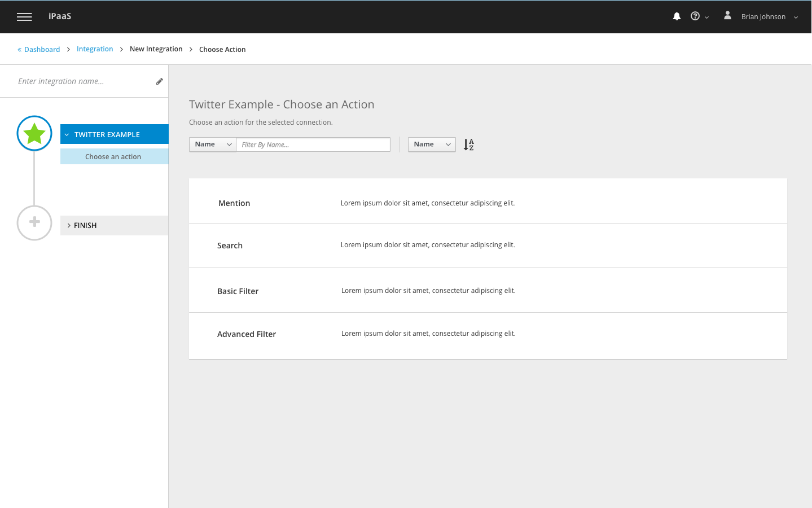Click the Search row description text
Image resolution: width=812 pixels, height=508 pixels.
coord(428,245)
